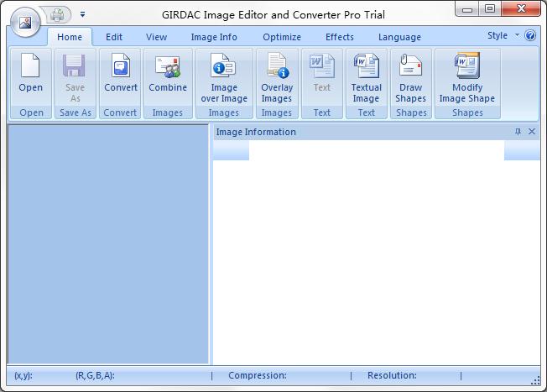Click the Open file icon
547x392 pixels.
[30, 65]
